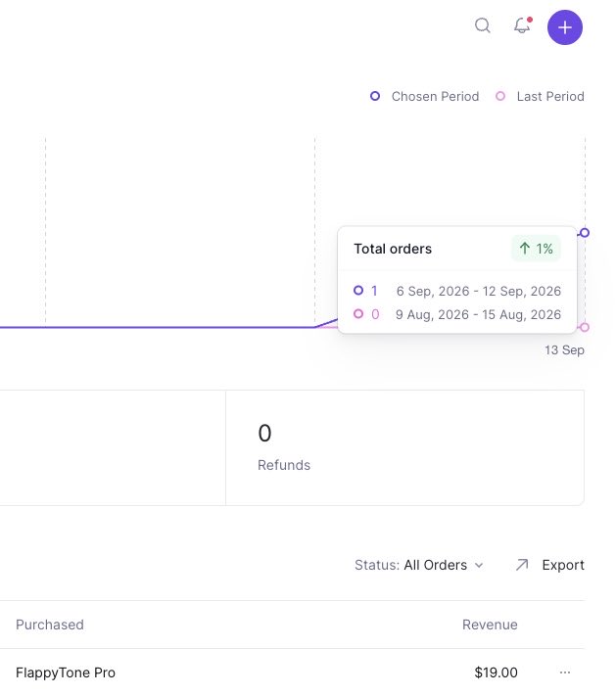Open the search magnifier icon

coord(482,25)
